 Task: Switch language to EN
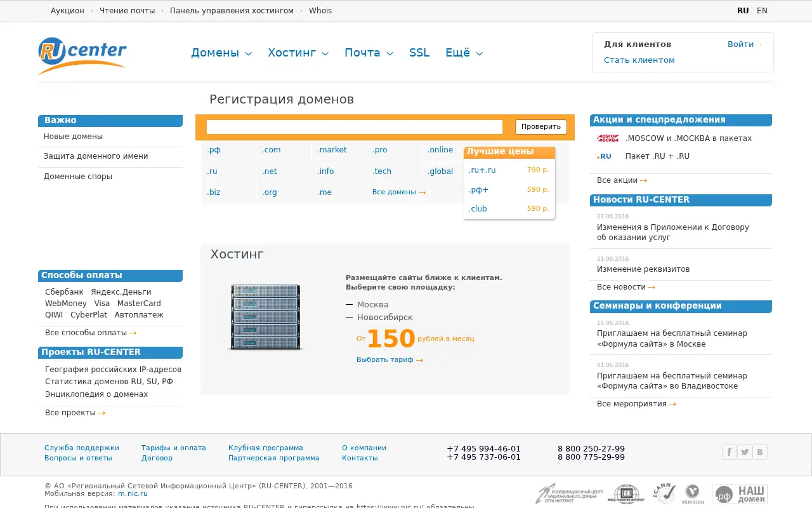pos(762,11)
